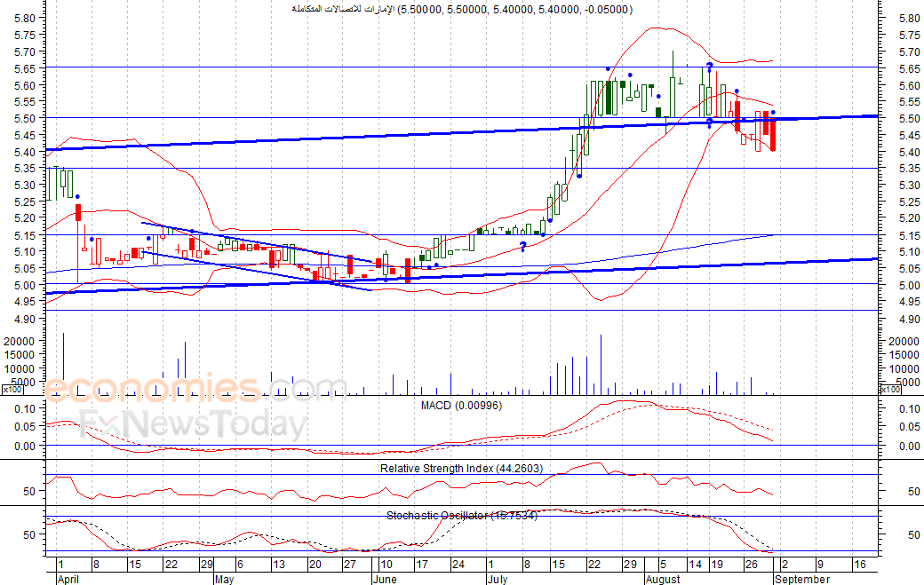Click the blue question mark marker near July 8

point(522,247)
